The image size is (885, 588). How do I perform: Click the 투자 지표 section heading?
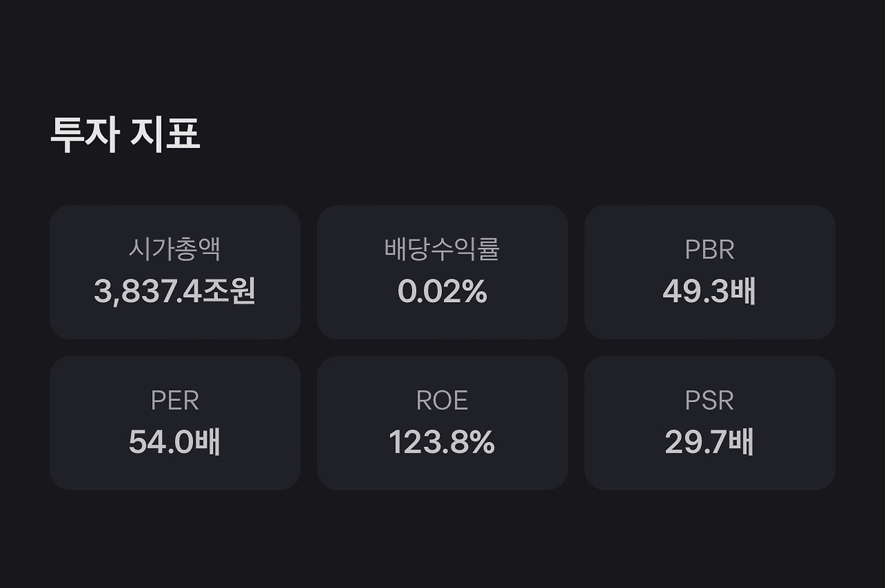[125, 135]
